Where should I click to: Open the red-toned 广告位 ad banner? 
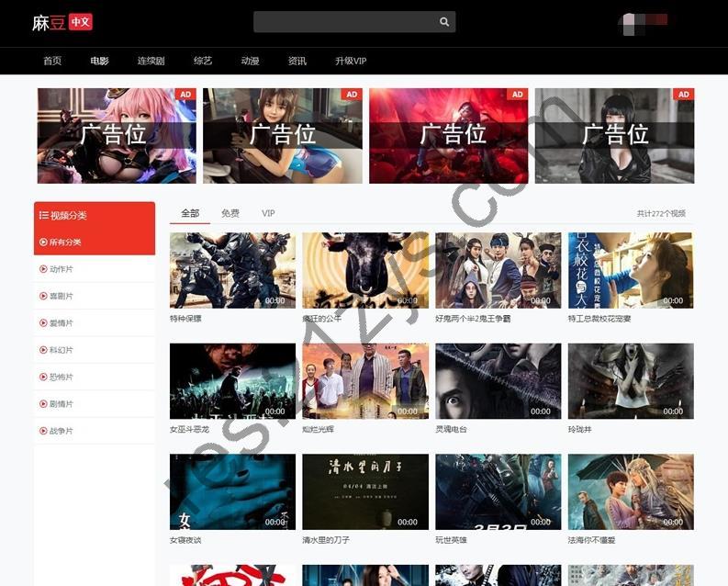449,136
